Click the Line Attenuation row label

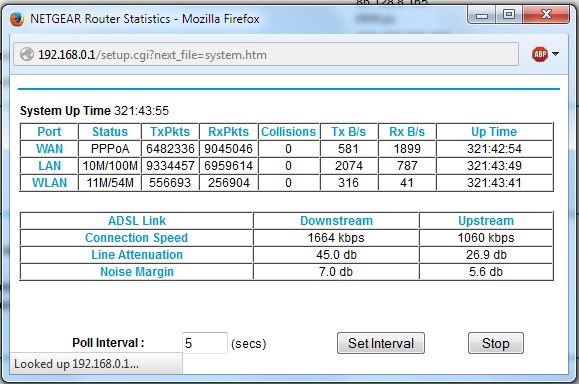[x=137, y=255]
